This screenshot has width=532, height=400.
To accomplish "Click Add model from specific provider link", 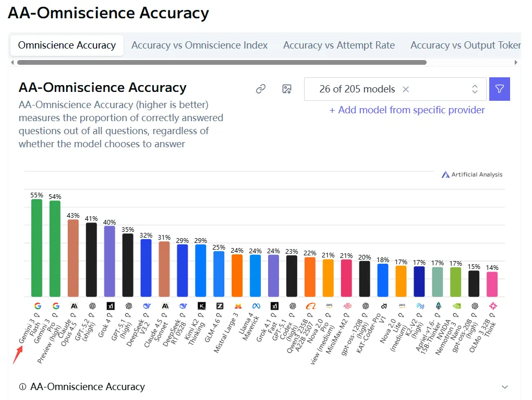I will pos(407,110).
